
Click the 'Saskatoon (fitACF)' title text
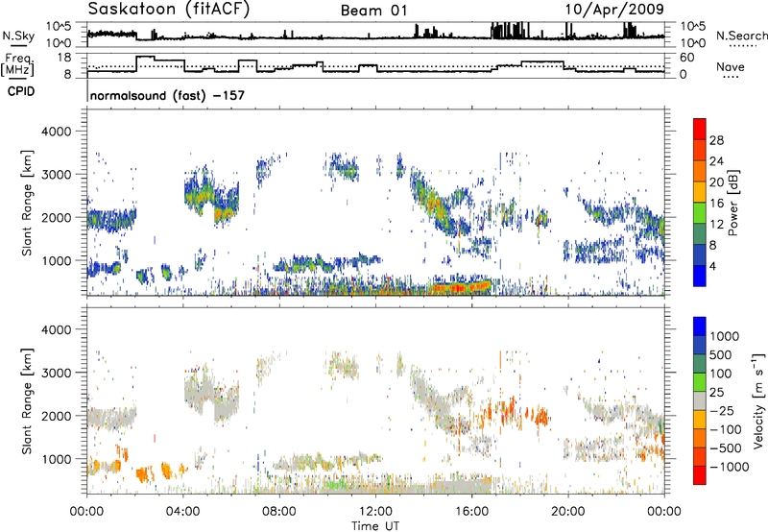point(169,10)
